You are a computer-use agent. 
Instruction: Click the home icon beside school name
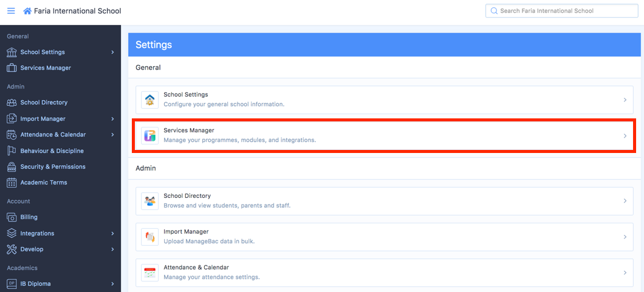tap(27, 11)
